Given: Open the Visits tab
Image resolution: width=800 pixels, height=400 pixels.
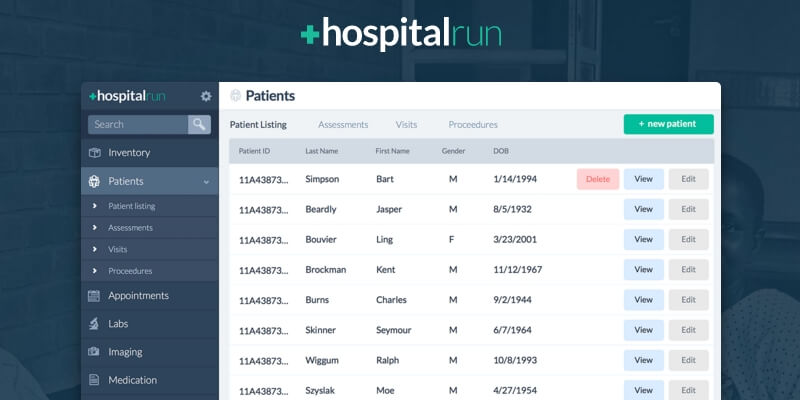Looking at the screenshot, I should (x=406, y=125).
